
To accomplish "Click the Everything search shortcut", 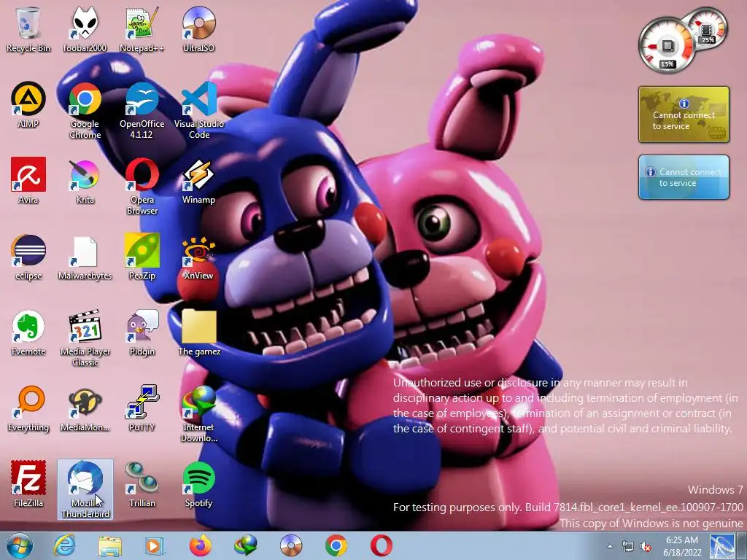I will [x=28, y=408].
